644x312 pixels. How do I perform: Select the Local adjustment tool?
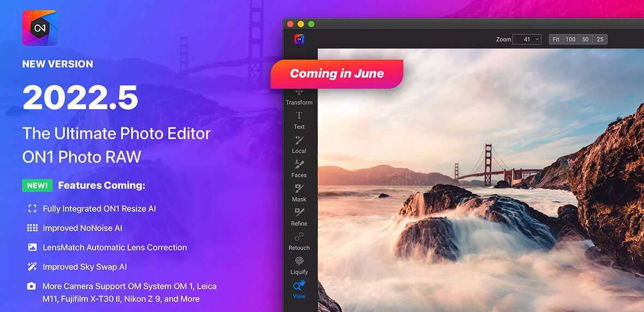(299, 145)
